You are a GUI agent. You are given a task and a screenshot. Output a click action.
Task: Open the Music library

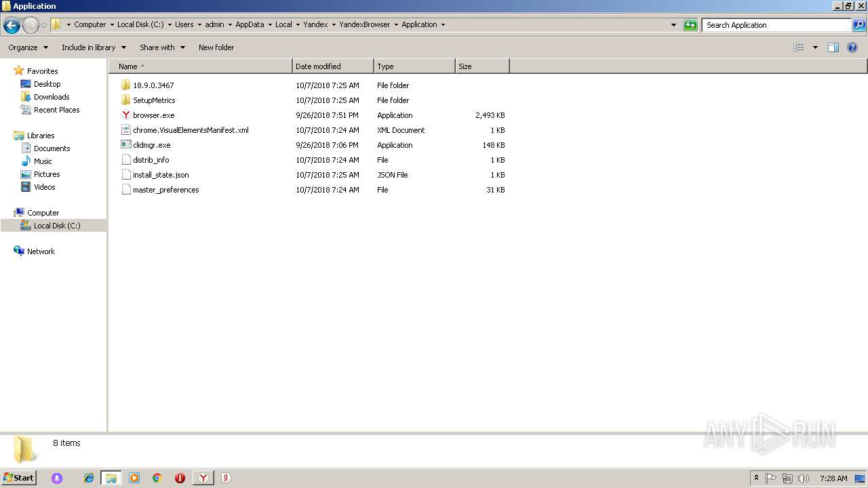point(43,161)
